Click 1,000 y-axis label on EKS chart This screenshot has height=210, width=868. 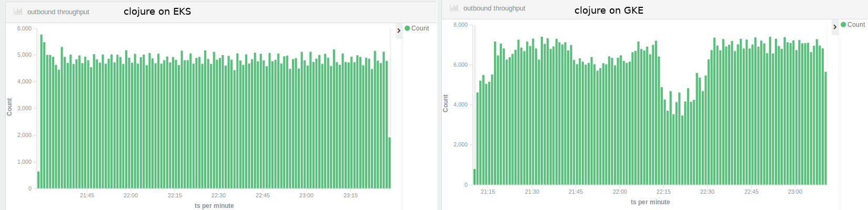pos(24,162)
